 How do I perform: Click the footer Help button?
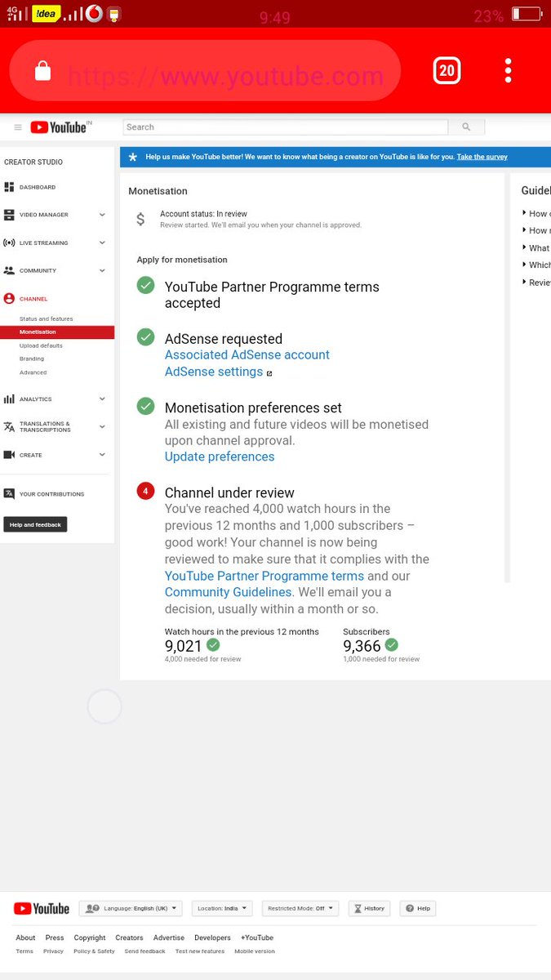(418, 908)
